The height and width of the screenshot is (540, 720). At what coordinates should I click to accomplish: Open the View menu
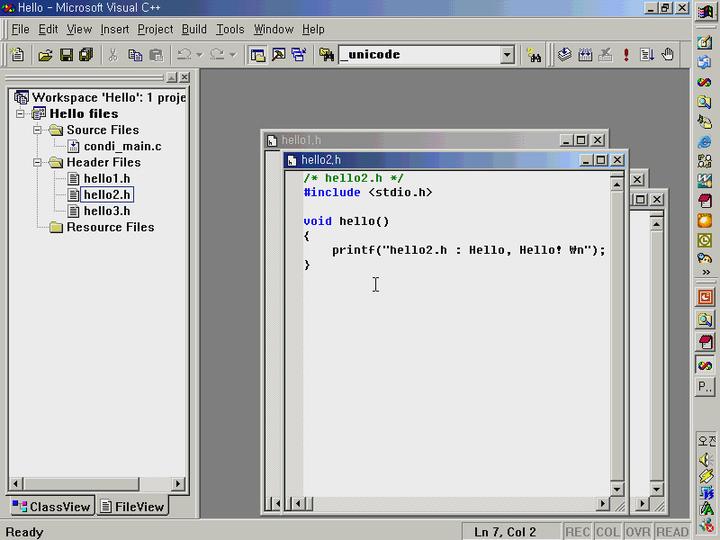(79, 29)
